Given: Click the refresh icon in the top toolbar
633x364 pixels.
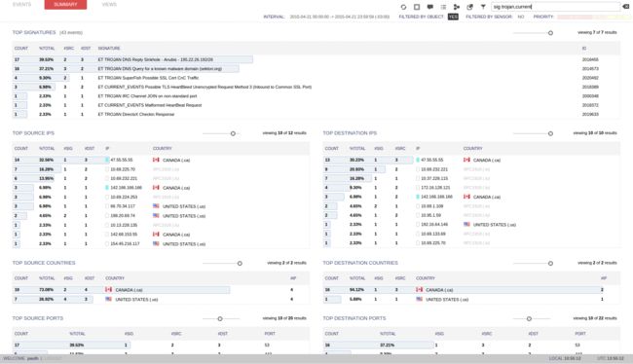Looking at the screenshot, I should pos(403,7).
